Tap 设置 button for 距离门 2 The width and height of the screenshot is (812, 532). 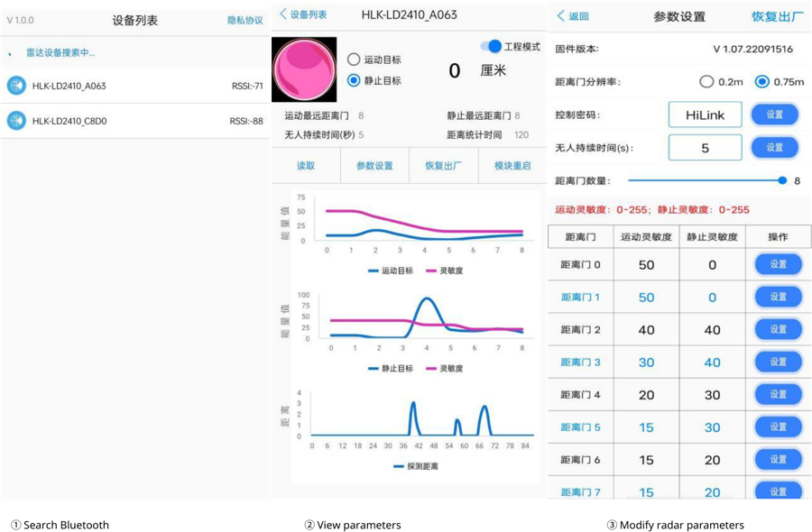(x=779, y=330)
